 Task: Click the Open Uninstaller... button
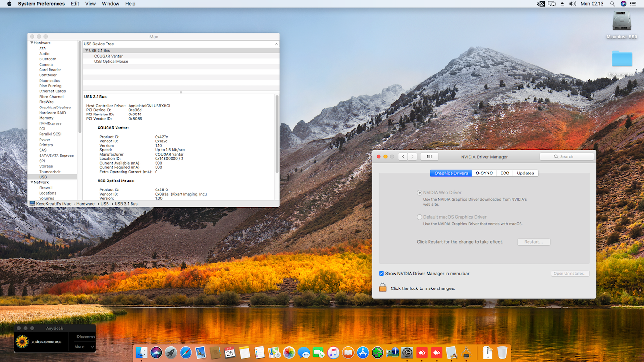click(x=570, y=274)
